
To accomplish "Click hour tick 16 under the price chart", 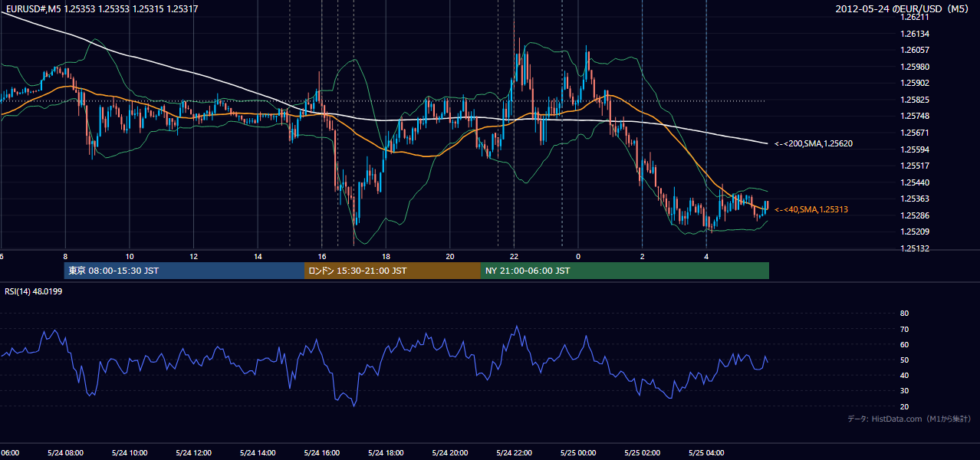I will [x=321, y=256].
